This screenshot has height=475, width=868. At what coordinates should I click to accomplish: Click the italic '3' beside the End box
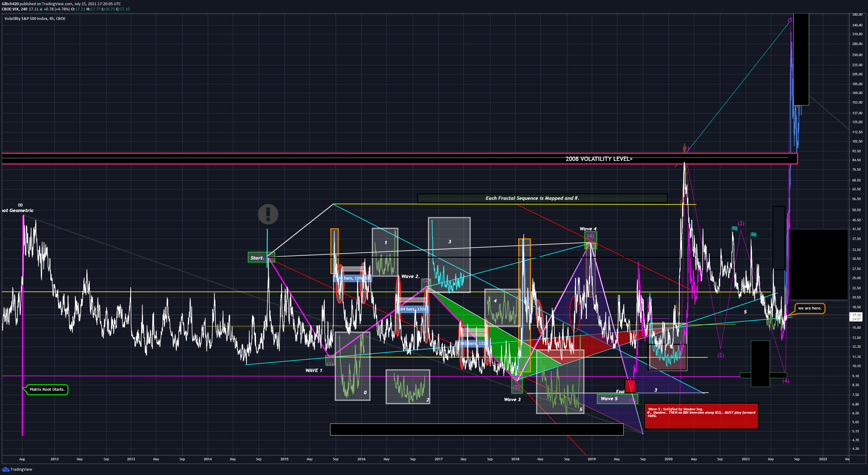tap(656, 390)
